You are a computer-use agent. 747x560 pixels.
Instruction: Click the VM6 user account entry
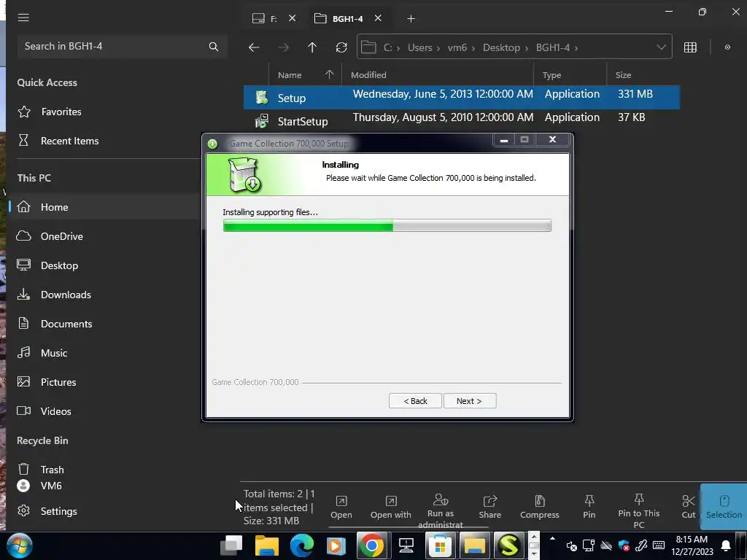pos(51,486)
